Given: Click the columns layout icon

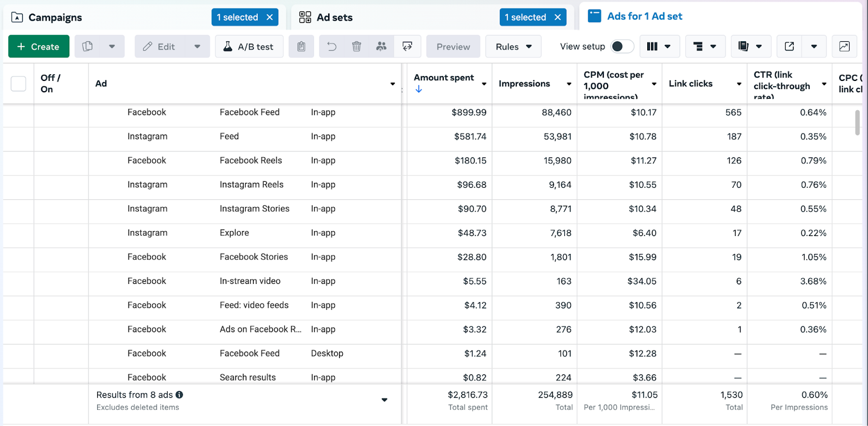Looking at the screenshot, I should (652, 47).
